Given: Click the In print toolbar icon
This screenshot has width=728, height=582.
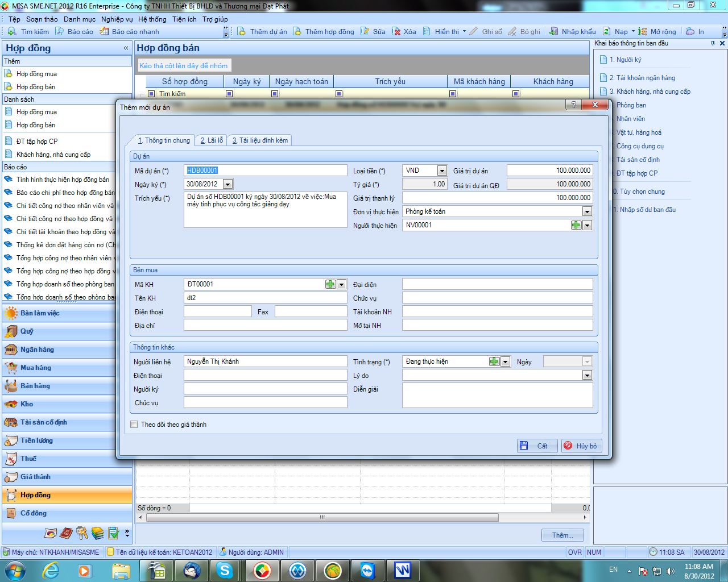Looking at the screenshot, I should [695, 32].
